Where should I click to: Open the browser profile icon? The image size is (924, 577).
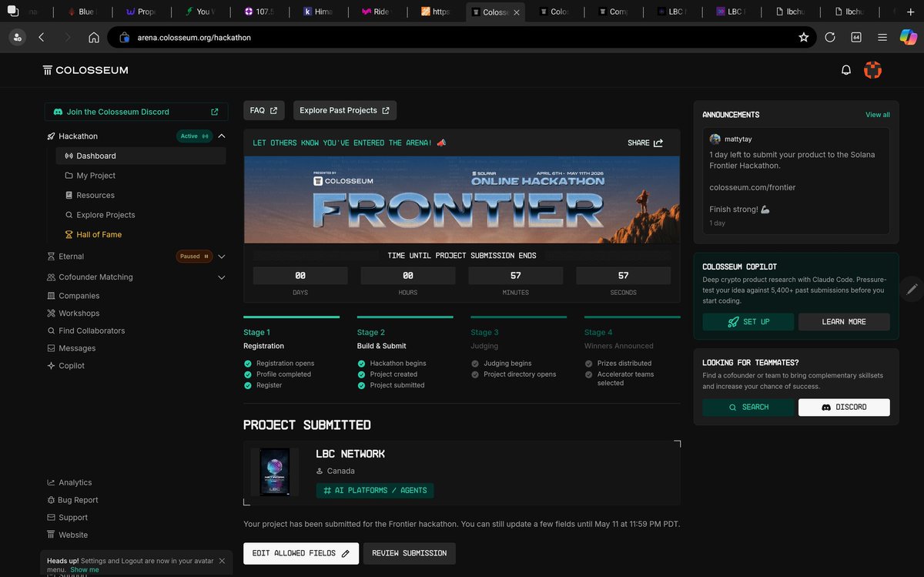click(17, 37)
